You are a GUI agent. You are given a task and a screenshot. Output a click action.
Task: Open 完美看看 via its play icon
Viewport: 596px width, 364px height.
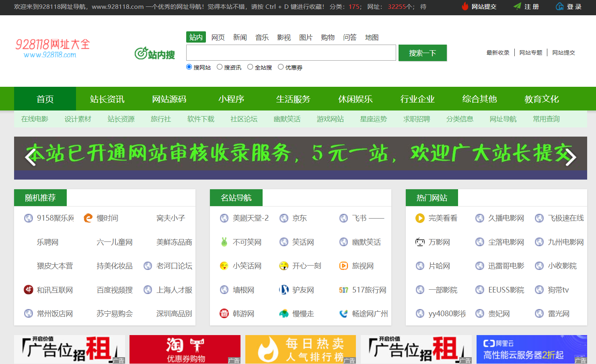coord(420,218)
